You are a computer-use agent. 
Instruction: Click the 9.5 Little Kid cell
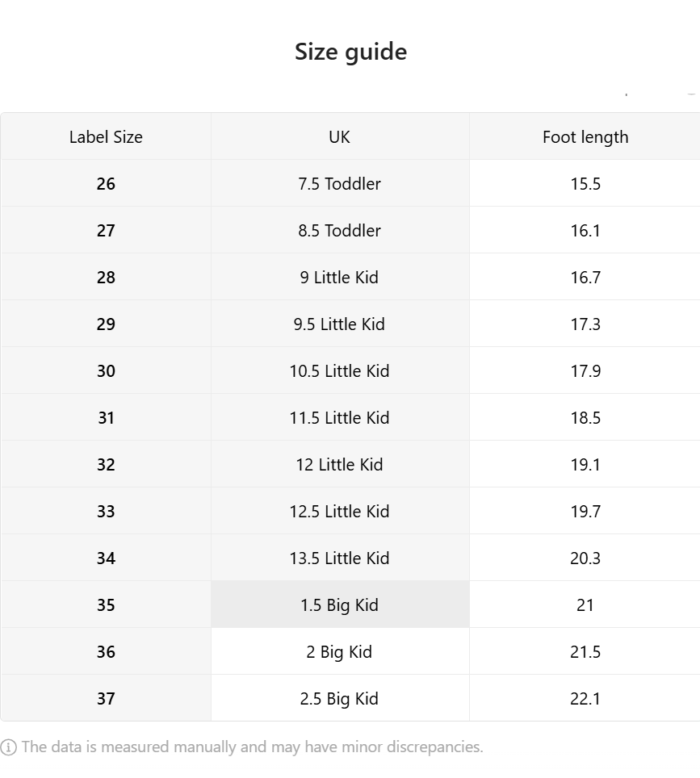(x=340, y=324)
